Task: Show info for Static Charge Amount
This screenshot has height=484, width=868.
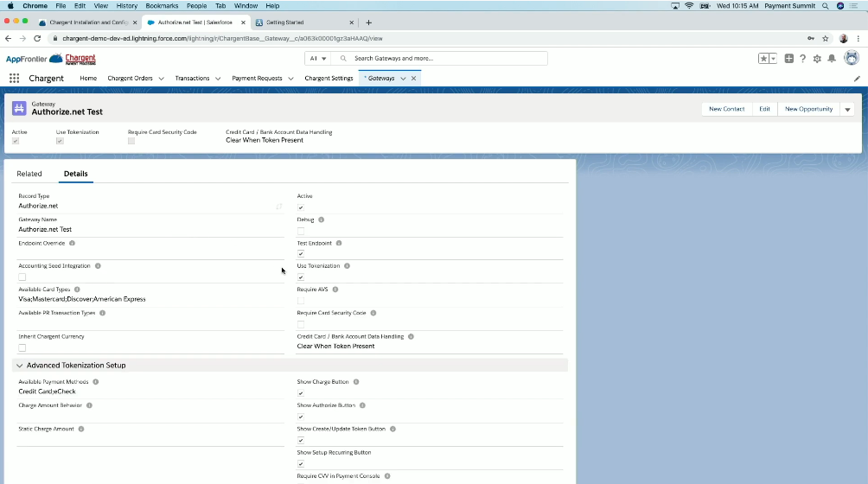Action: [80, 429]
